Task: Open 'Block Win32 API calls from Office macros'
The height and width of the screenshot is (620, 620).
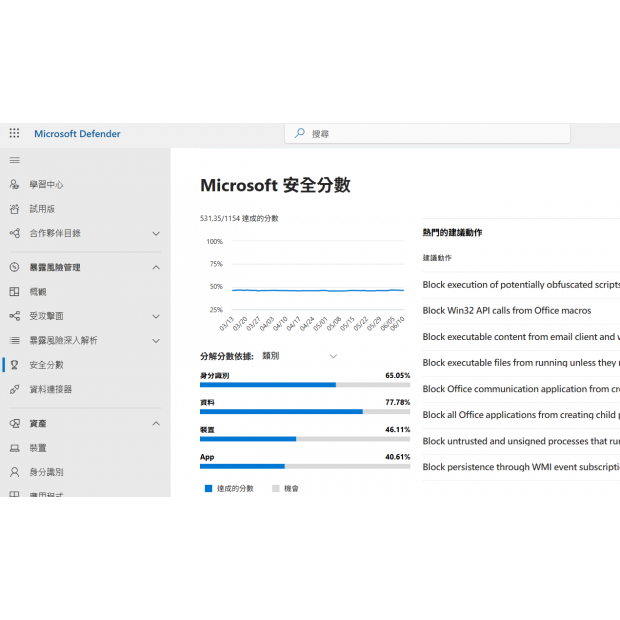Action: 506,311
